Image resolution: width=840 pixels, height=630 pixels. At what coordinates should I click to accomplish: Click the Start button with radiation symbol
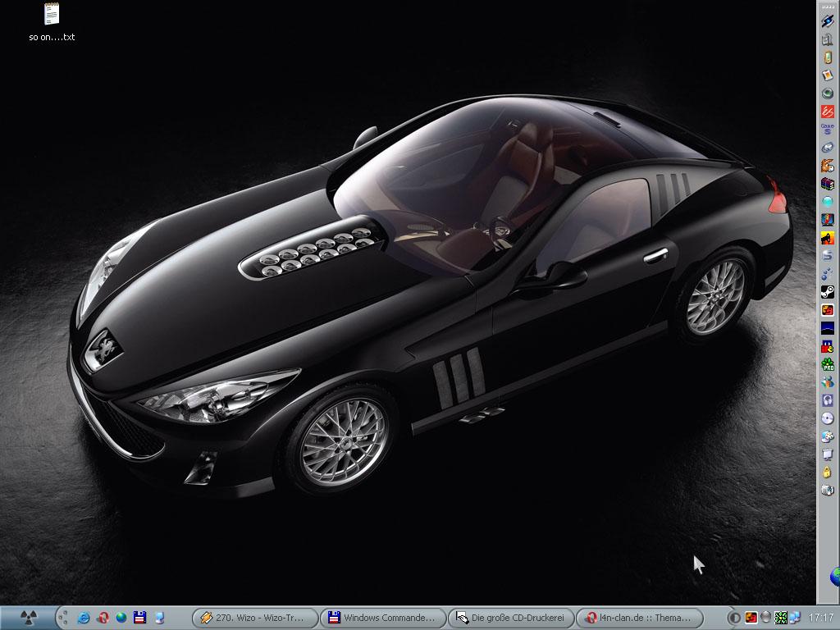pyautogui.click(x=27, y=617)
